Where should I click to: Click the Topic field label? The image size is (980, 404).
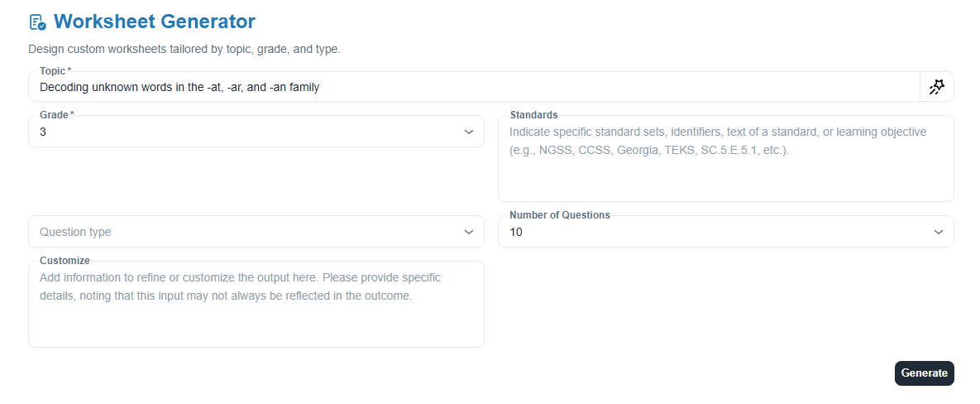point(54,71)
